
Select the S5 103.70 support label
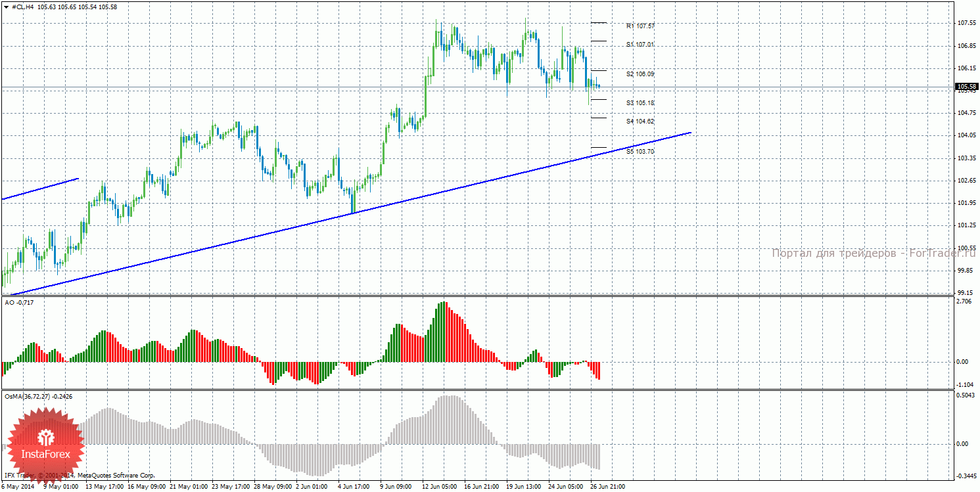[x=640, y=151]
